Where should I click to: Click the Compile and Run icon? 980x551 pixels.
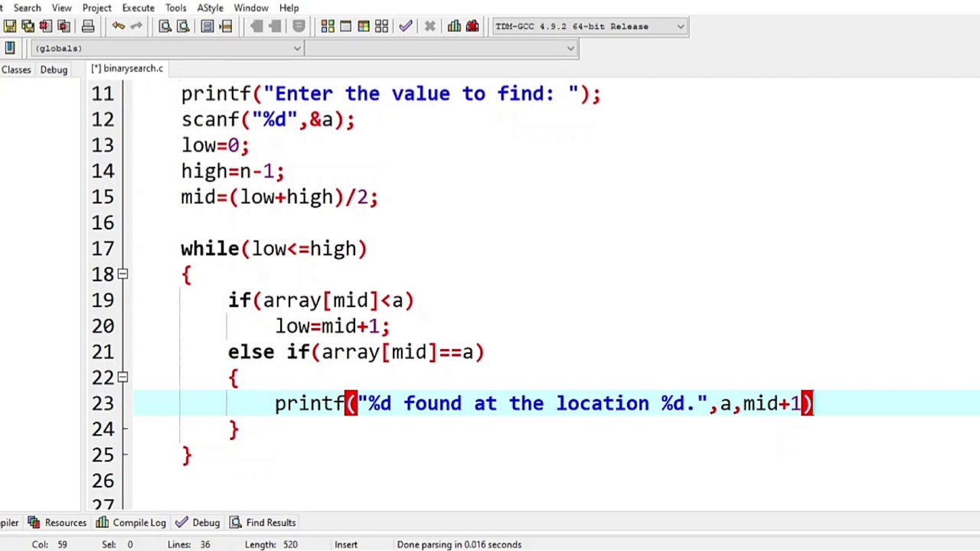[364, 26]
